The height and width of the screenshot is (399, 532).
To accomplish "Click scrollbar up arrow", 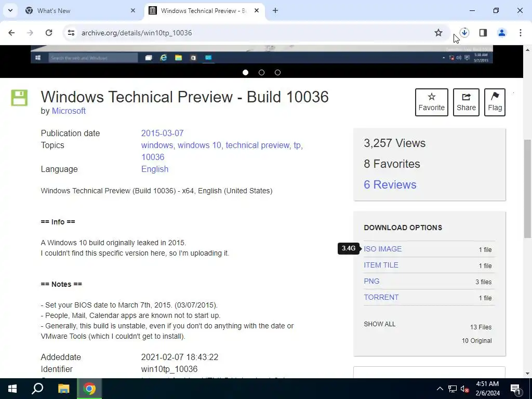I will pos(528,50).
